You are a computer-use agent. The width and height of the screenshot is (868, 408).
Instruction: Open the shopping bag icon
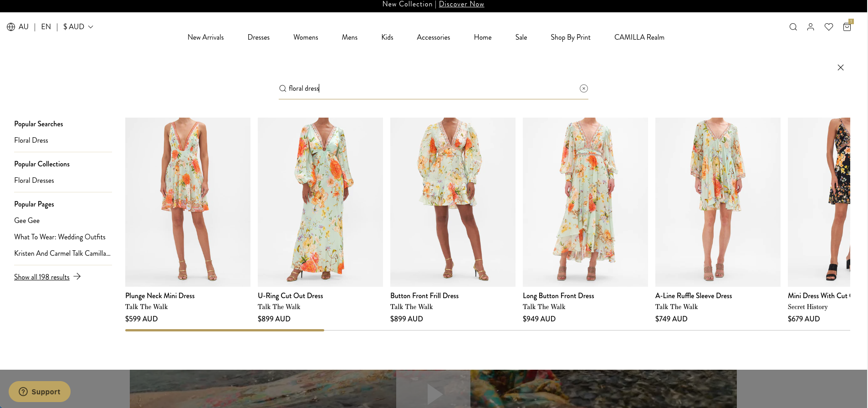point(847,27)
